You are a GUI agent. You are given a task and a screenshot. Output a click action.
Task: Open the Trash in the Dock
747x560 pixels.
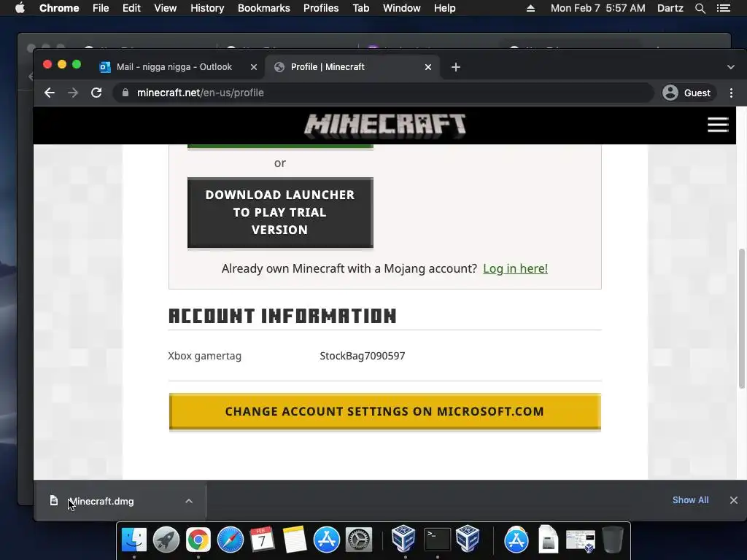coord(613,540)
